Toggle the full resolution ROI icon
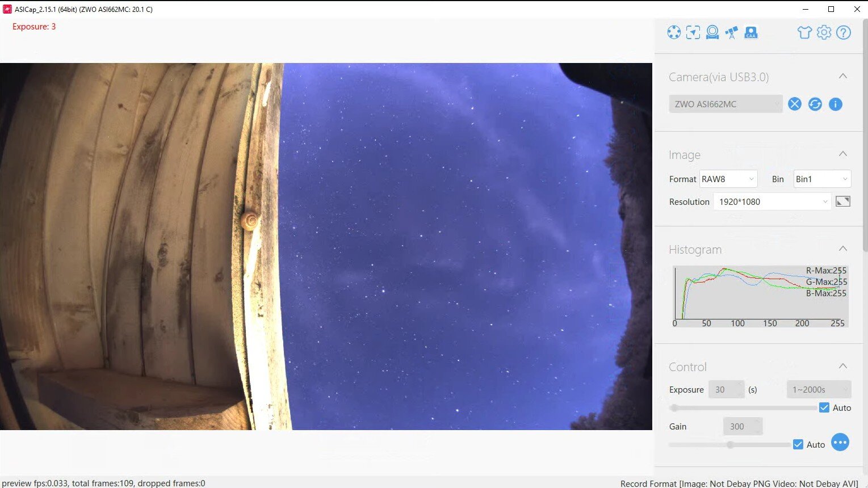Screen dimensions: 868x488 [843, 201]
